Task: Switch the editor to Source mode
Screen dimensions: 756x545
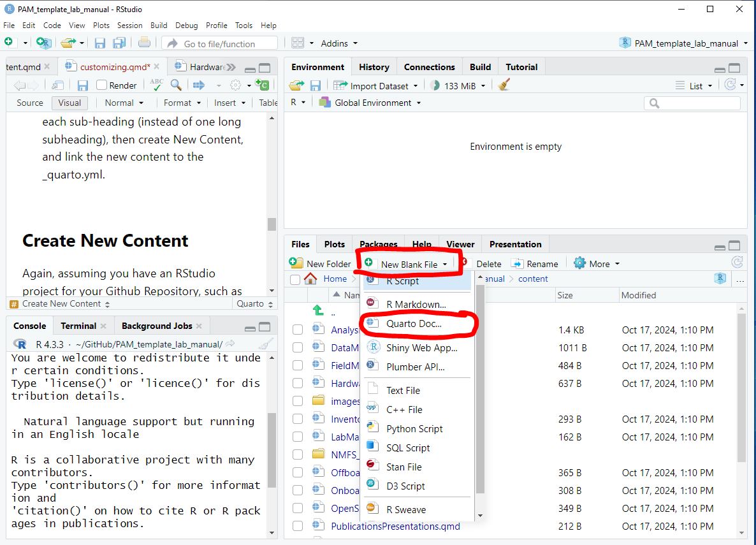Action: [x=29, y=103]
